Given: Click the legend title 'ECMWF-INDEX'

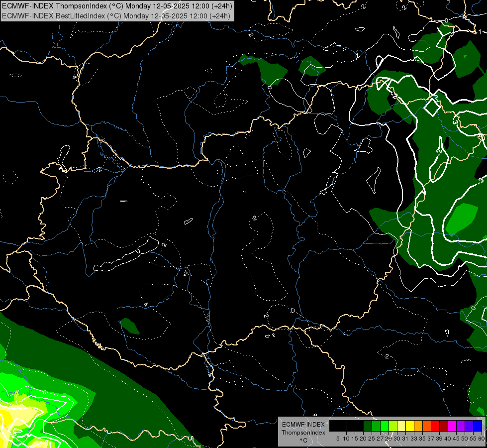Looking at the screenshot, I should (x=303, y=425).
